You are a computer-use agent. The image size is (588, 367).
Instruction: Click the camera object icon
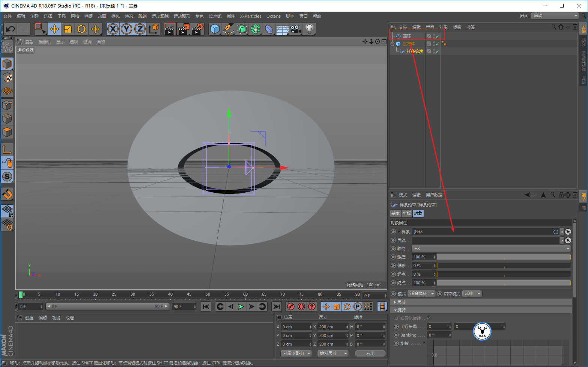pyautogui.click(x=296, y=29)
